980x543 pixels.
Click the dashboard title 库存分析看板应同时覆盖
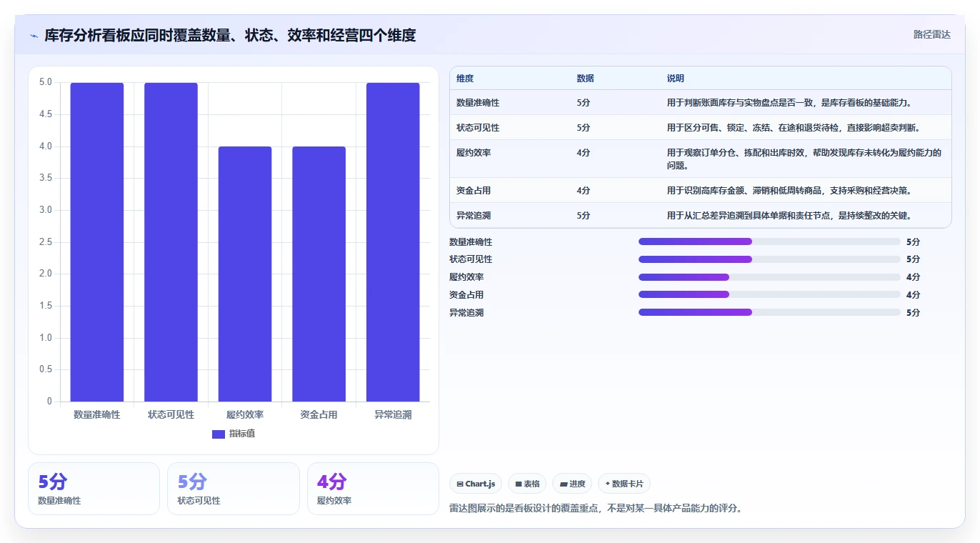pos(230,35)
